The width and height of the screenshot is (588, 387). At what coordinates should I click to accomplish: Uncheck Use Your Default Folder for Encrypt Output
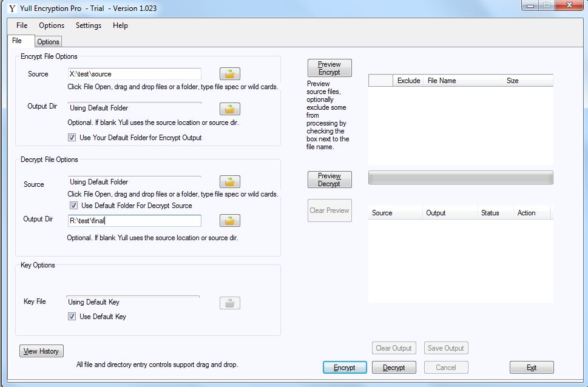72,138
